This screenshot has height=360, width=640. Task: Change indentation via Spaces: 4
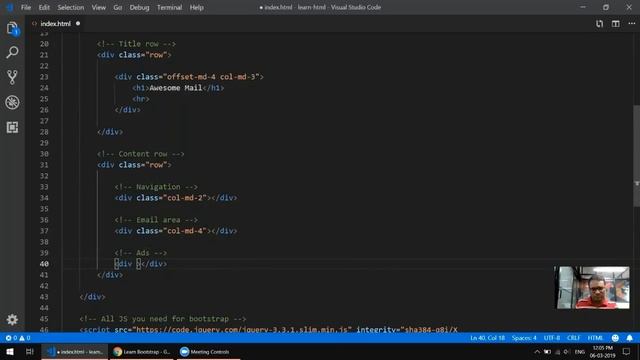524,338
